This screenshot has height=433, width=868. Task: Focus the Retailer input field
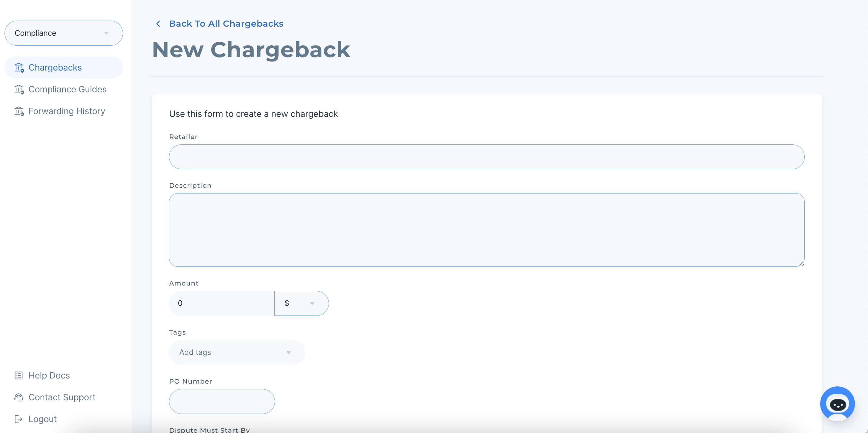[x=486, y=157]
